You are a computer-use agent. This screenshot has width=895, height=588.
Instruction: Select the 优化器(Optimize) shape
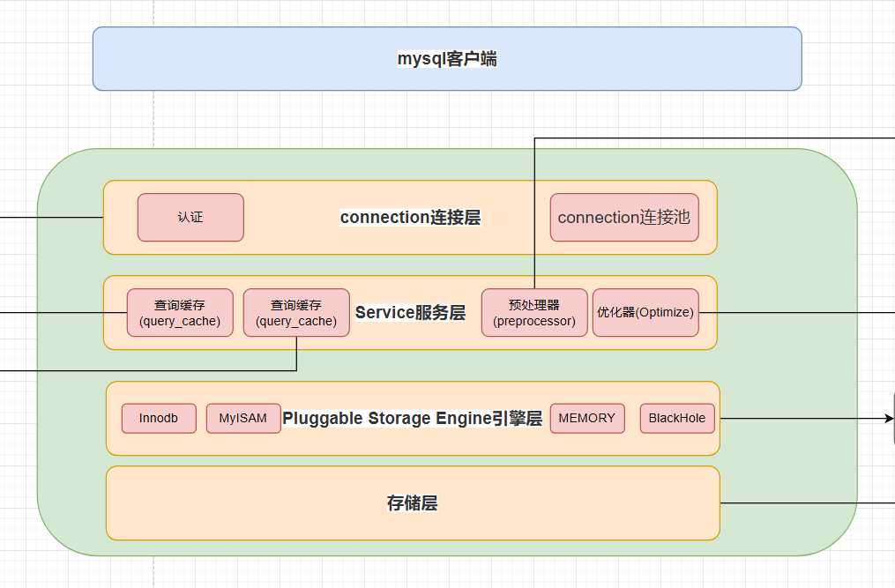(x=645, y=313)
